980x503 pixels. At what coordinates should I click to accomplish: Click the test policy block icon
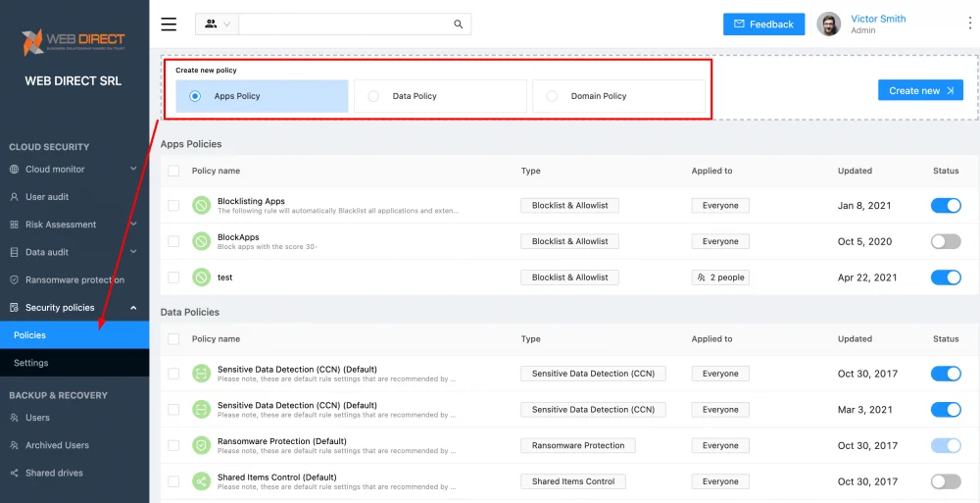[x=201, y=277]
